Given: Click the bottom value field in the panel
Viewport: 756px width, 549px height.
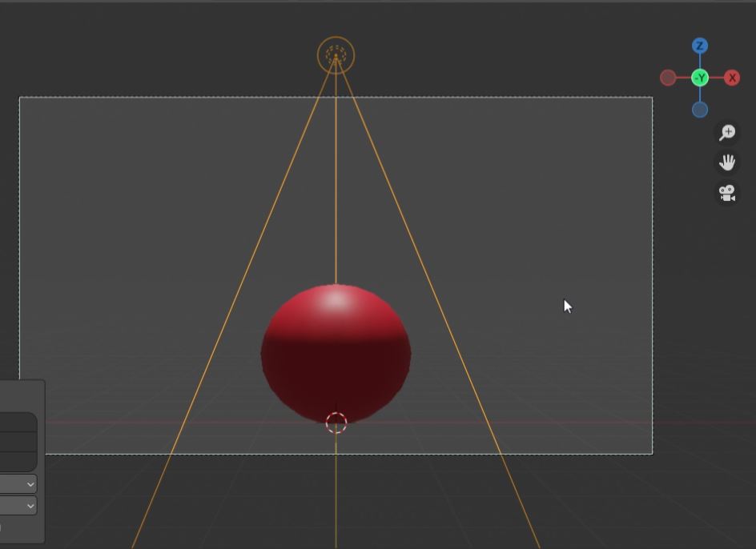Looking at the screenshot, I should coord(18,462).
